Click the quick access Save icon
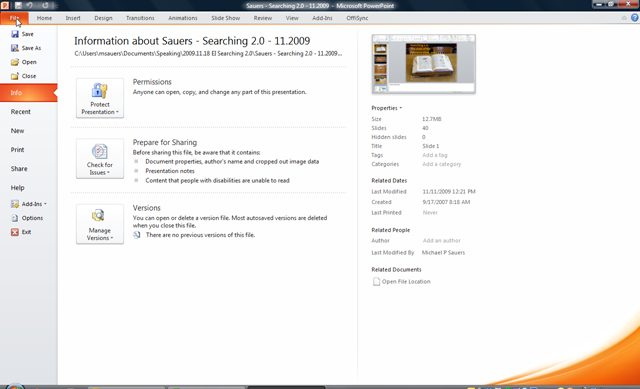Image resolution: width=640 pixels, height=389 pixels. pyautogui.click(x=18, y=5)
